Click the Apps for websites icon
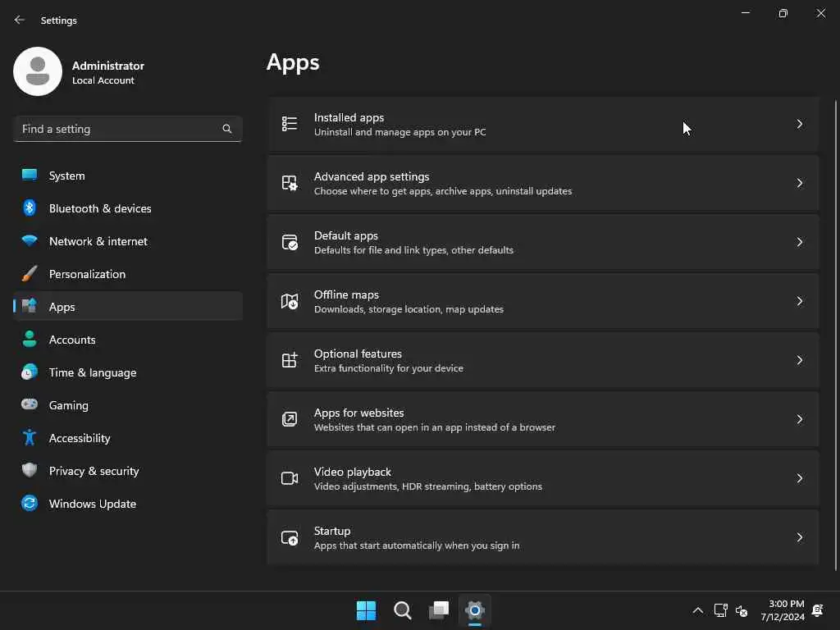This screenshot has width=840, height=630. 290,419
